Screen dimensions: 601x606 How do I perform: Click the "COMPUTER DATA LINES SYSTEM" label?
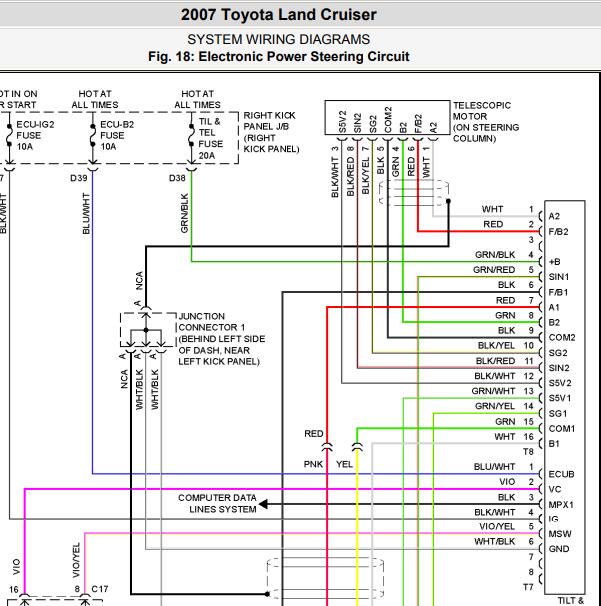[x=217, y=503]
